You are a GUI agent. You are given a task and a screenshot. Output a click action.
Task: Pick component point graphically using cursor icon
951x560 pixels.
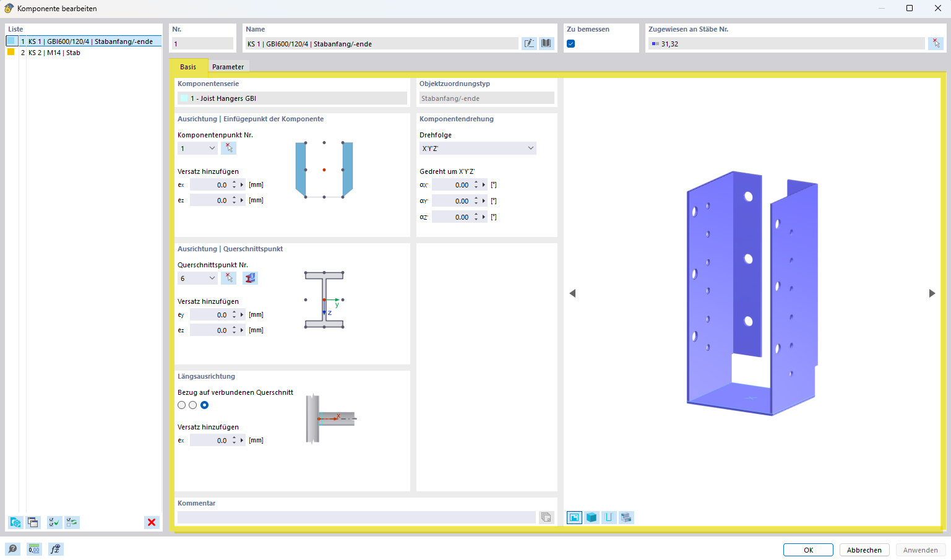pyautogui.click(x=229, y=148)
